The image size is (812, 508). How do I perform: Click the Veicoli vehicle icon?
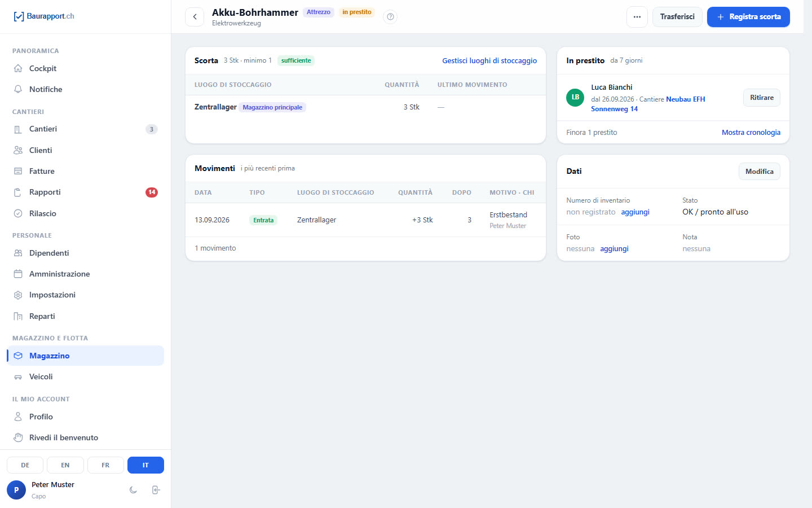coord(18,377)
